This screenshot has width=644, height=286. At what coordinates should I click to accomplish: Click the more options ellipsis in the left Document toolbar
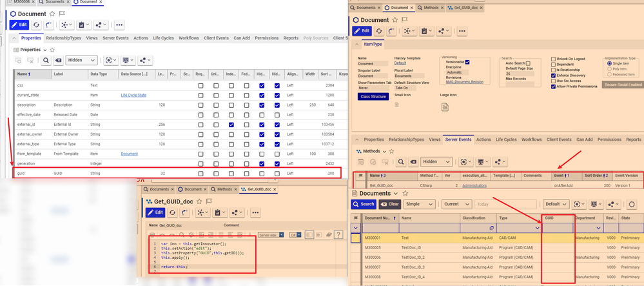[119, 25]
